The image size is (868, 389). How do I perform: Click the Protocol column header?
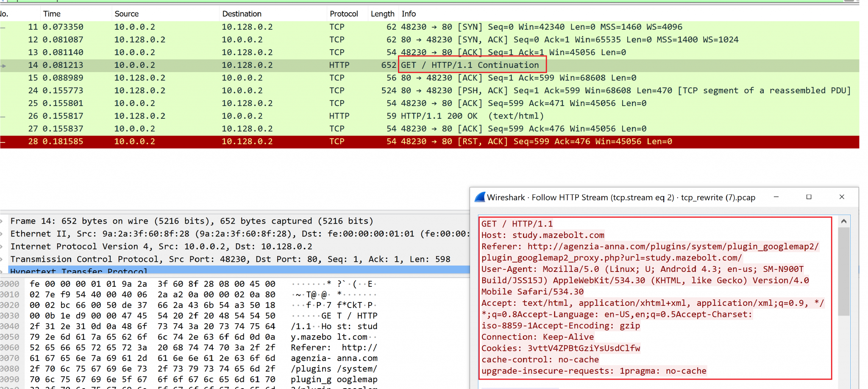click(x=344, y=14)
